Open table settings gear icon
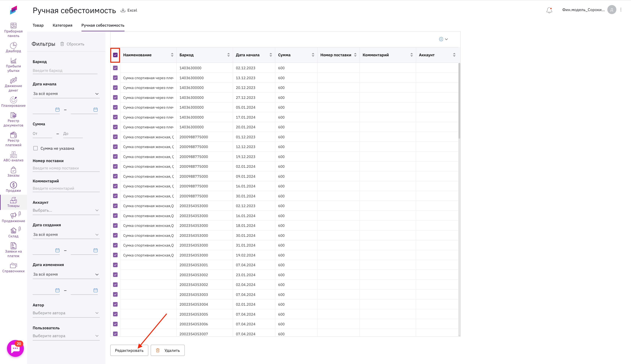 [x=441, y=39]
